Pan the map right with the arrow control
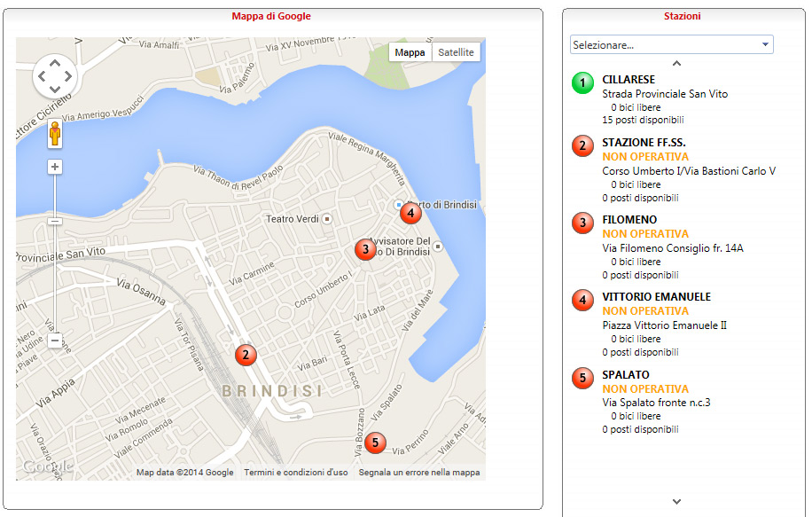Screen dimensions: 812x517 pyautogui.click(x=68, y=76)
